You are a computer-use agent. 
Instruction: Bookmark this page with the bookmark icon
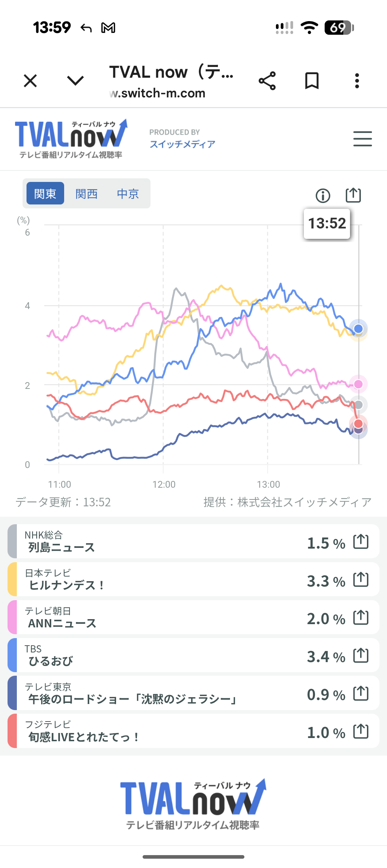pos(312,81)
